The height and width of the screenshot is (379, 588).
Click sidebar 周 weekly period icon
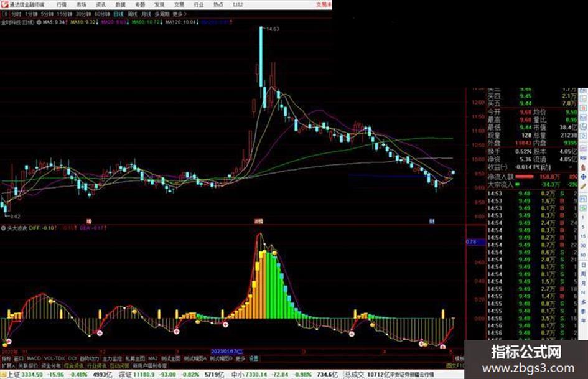[583, 274]
